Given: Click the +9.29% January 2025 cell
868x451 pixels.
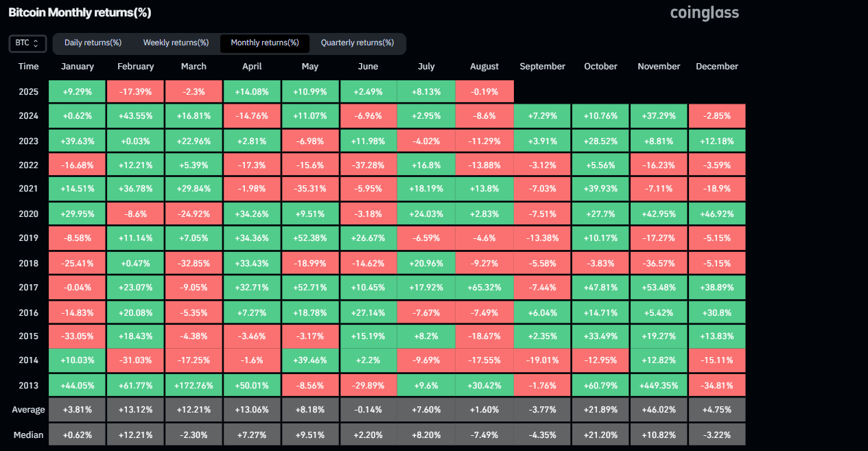Looking at the screenshot, I should pos(77,91).
